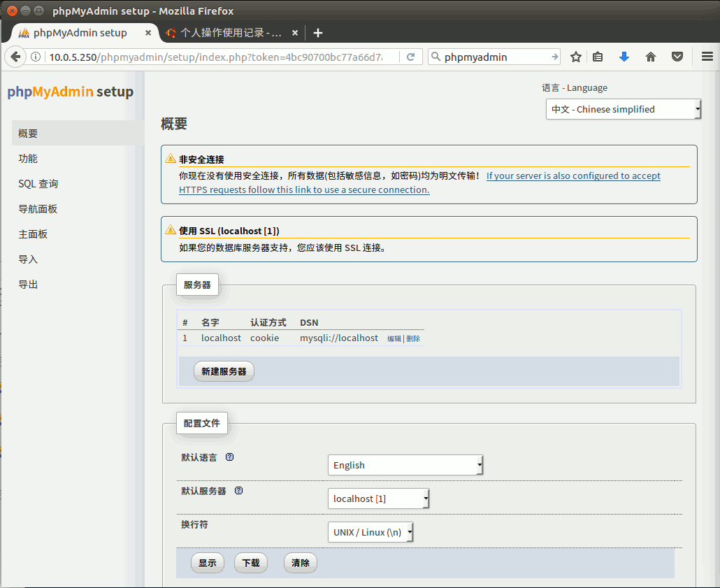This screenshot has width=720, height=588.
Task: Click magnifier icon in search box
Action: tap(435, 57)
